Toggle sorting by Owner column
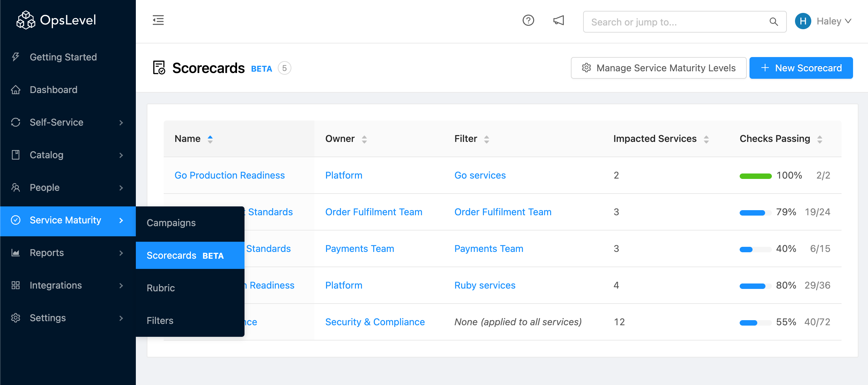This screenshot has width=868, height=385. click(x=364, y=139)
